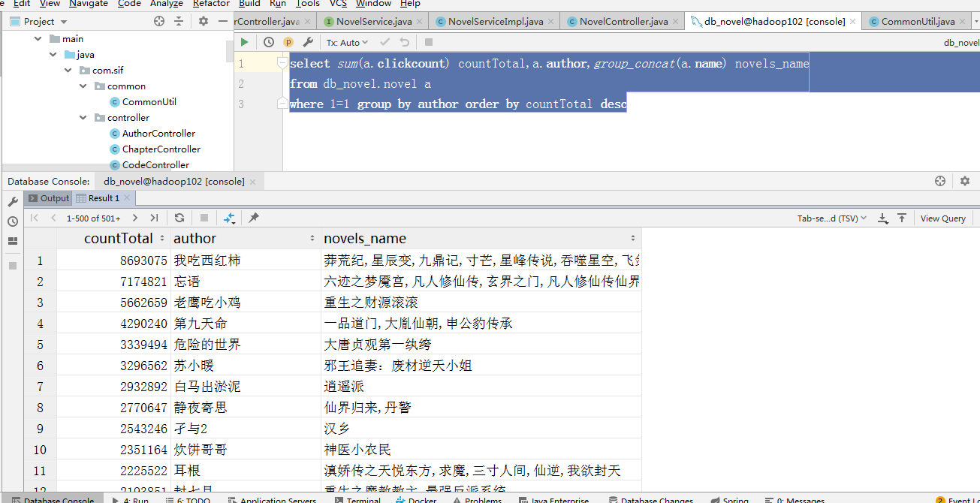The image size is (980, 503).
Task: Select novels_name cell 逍遥派
Action: pos(481,387)
